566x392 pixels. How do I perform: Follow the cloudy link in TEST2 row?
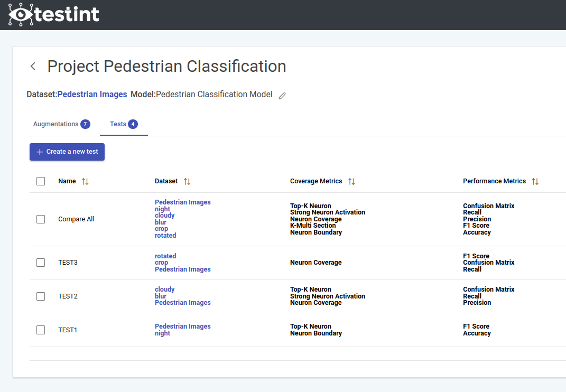(164, 290)
